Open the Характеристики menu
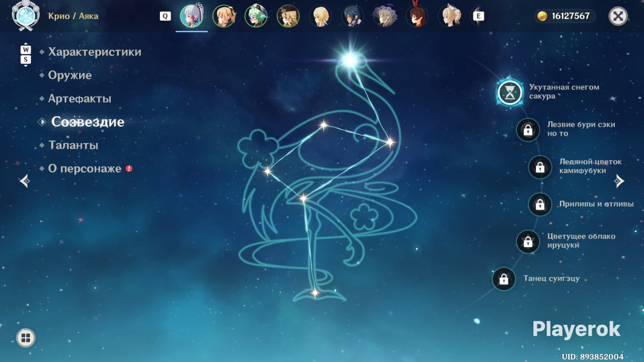The width and height of the screenshot is (644, 362). (x=95, y=52)
